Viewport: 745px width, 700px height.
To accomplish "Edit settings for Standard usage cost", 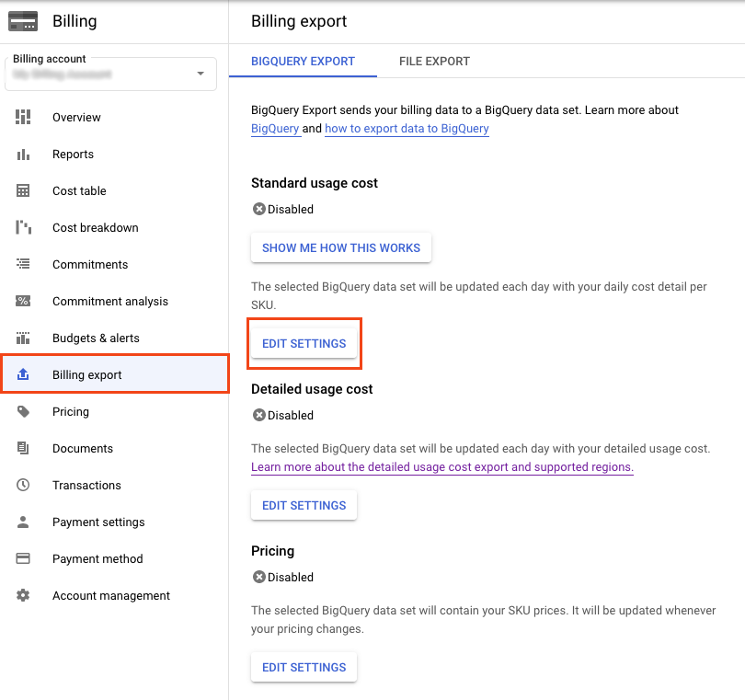I will [304, 344].
